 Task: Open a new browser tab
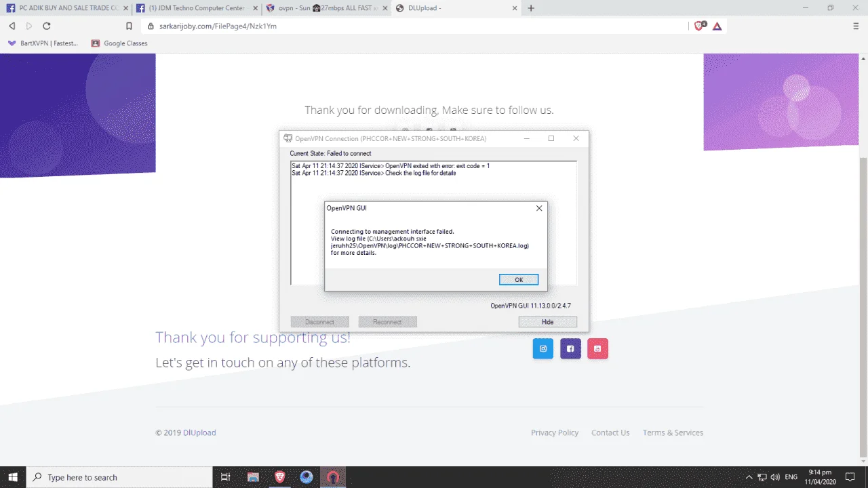pyautogui.click(x=531, y=8)
